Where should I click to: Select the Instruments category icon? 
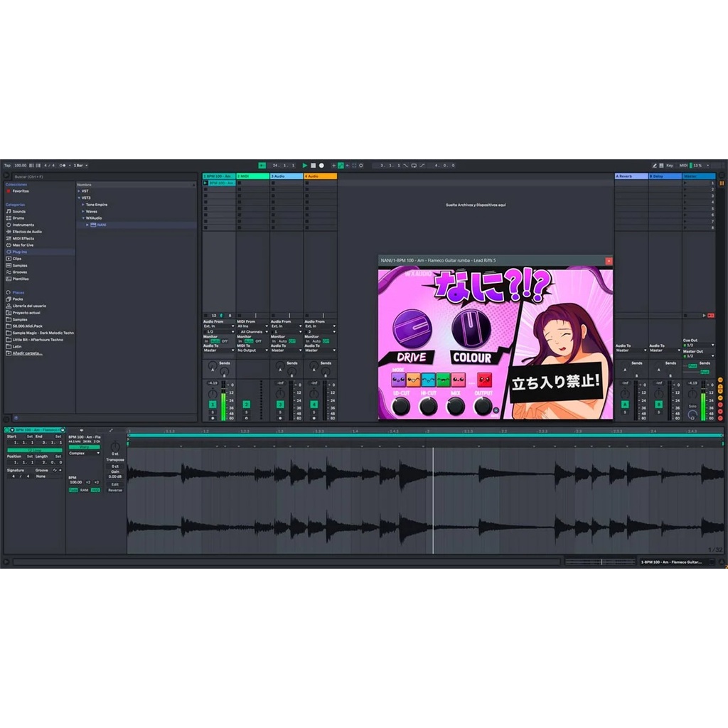click(x=9, y=225)
